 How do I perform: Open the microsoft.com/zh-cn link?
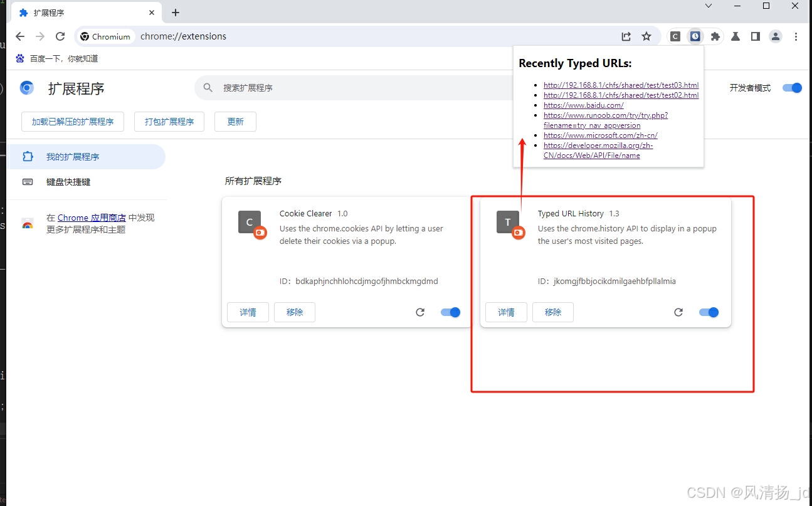tap(600, 135)
